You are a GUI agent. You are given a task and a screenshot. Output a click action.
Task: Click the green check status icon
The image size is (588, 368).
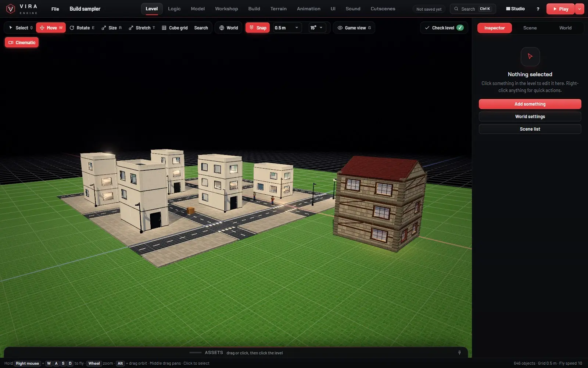[x=460, y=28]
